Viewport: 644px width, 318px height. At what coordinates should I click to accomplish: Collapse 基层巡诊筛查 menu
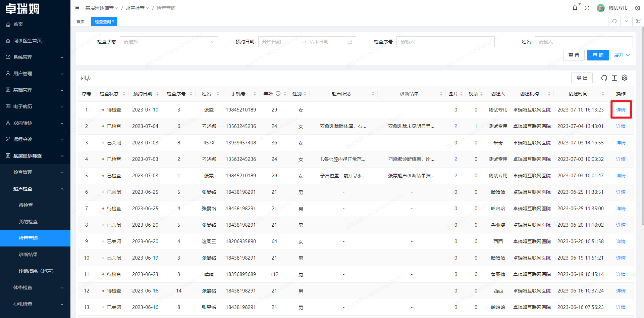pyautogui.click(x=35, y=156)
